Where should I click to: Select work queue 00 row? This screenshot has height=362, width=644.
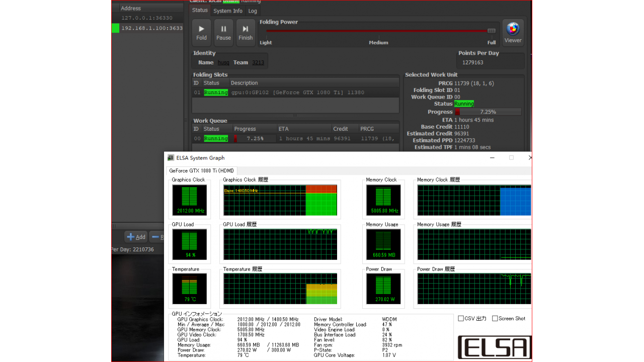[x=295, y=138]
